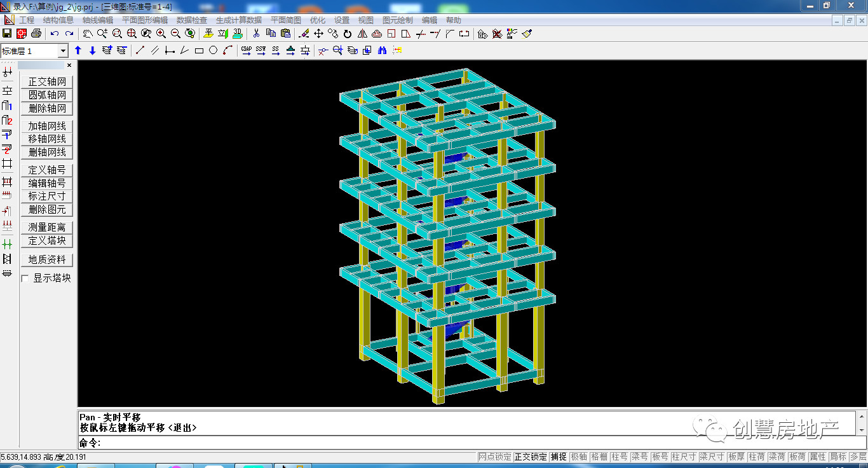Viewport: 868px width, 468px height.
Task: Click the 定义轴号 button
Action: [x=47, y=170]
